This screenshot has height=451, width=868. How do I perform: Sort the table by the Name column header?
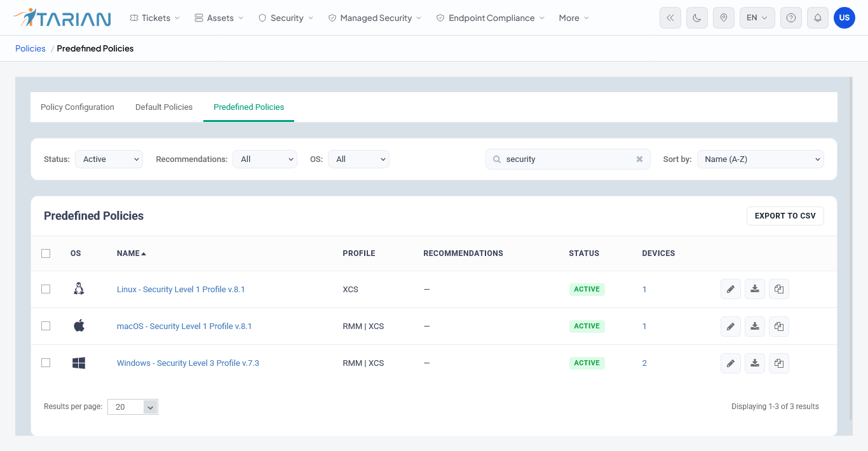[132, 253]
